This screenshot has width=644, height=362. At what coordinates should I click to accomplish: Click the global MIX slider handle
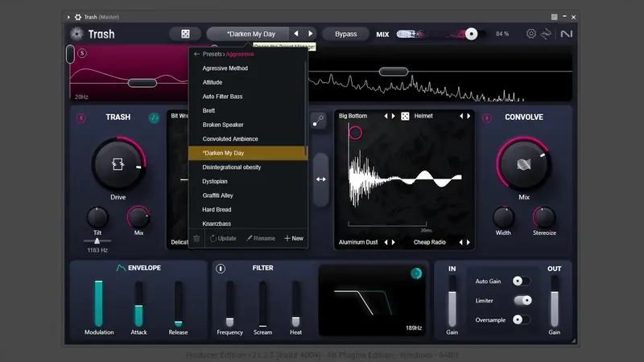click(472, 34)
